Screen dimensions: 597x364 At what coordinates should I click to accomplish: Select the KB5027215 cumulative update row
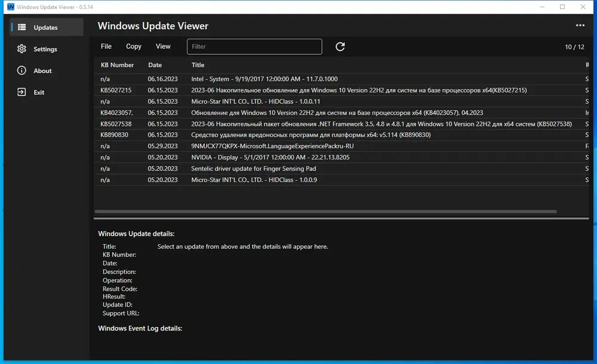click(341, 90)
